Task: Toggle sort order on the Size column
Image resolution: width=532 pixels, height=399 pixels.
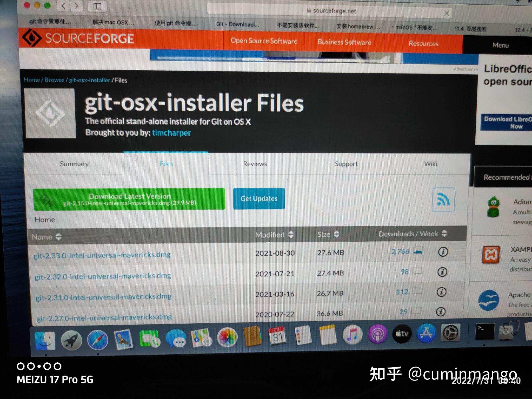Action: (x=336, y=234)
